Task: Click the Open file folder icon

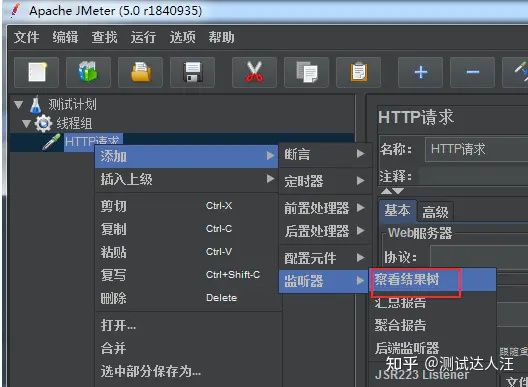Action: click(140, 72)
